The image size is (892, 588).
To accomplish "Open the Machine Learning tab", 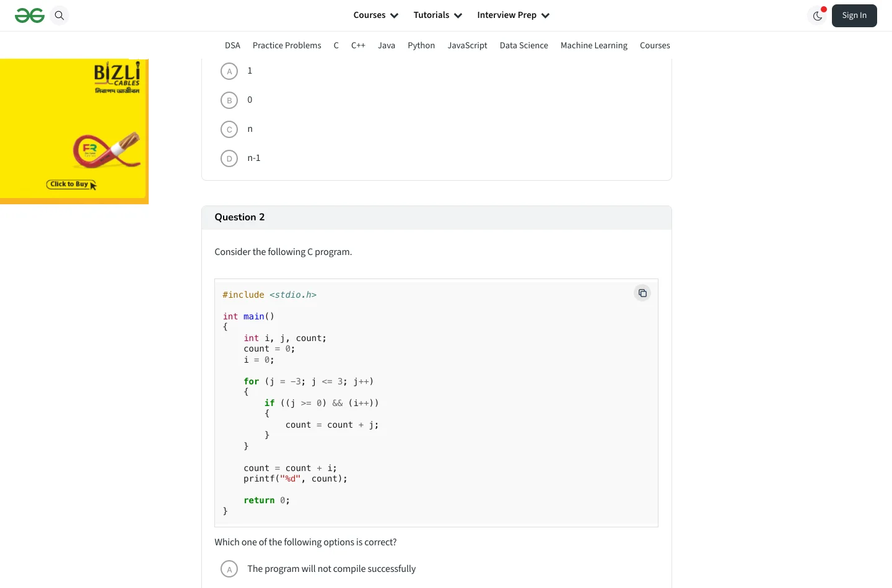I will pos(594,45).
